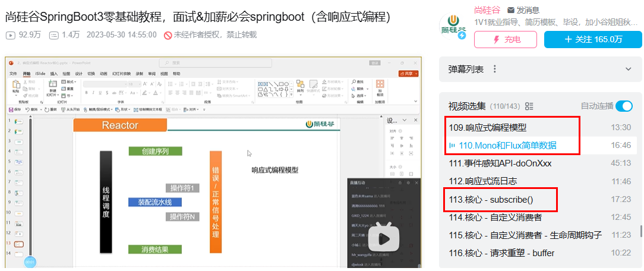This screenshot has height=271, width=644.
Task: Open the empty font name dropdown in ribbon
Action: [105, 84]
